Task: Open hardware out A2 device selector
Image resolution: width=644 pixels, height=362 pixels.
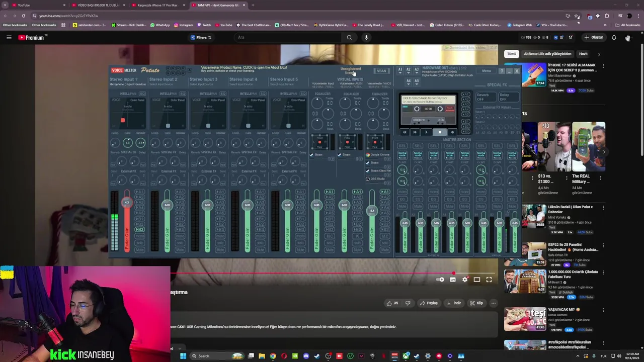Action: pos(408,70)
